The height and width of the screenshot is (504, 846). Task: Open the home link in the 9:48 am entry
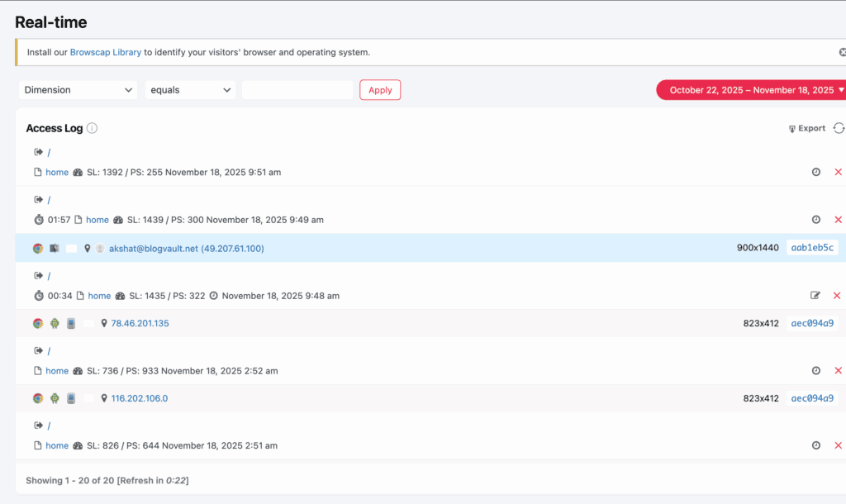point(99,296)
